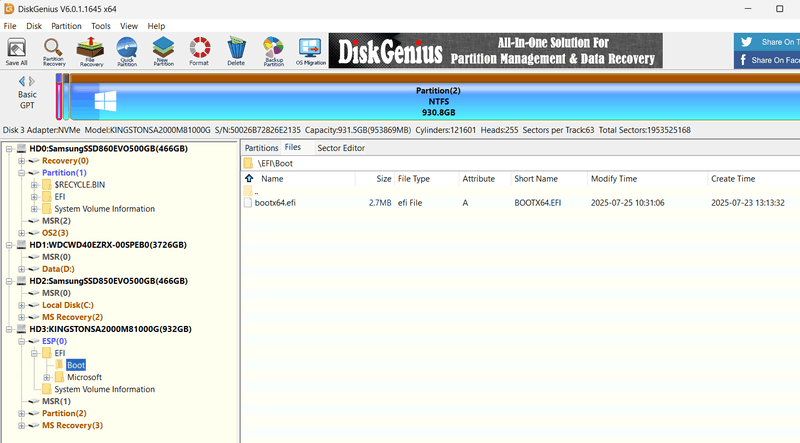Viewport: 800px width, 443px height.
Task: Open the Disk menu
Action: pyautogui.click(x=34, y=26)
